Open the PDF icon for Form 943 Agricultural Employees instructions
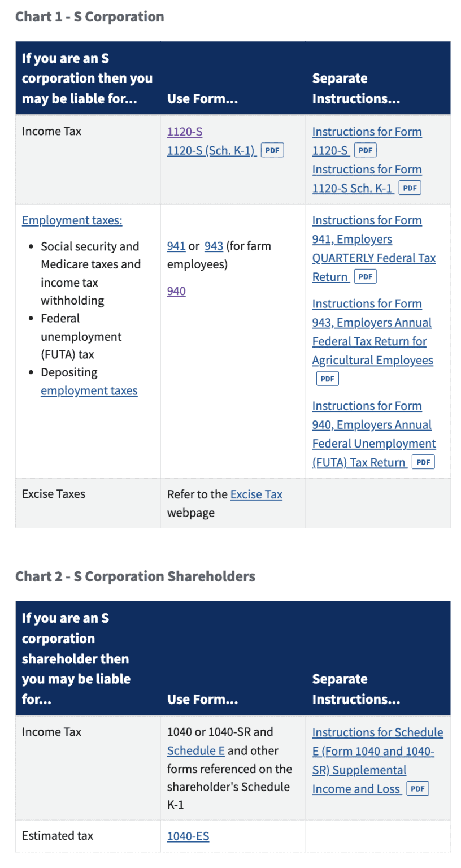The width and height of the screenshot is (461, 868). (x=328, y=379)
